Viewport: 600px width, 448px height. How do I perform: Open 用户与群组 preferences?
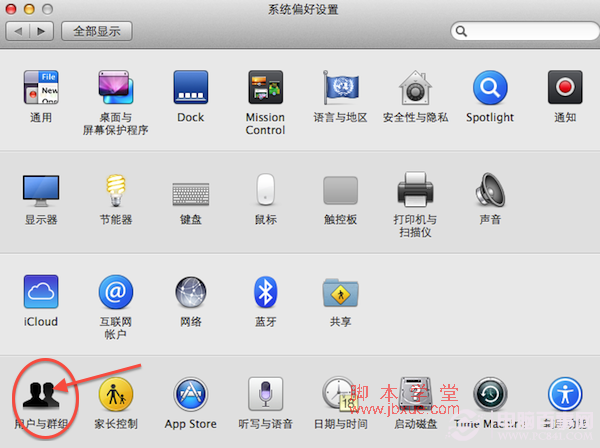pyautogui.click(x=41, y=394)
